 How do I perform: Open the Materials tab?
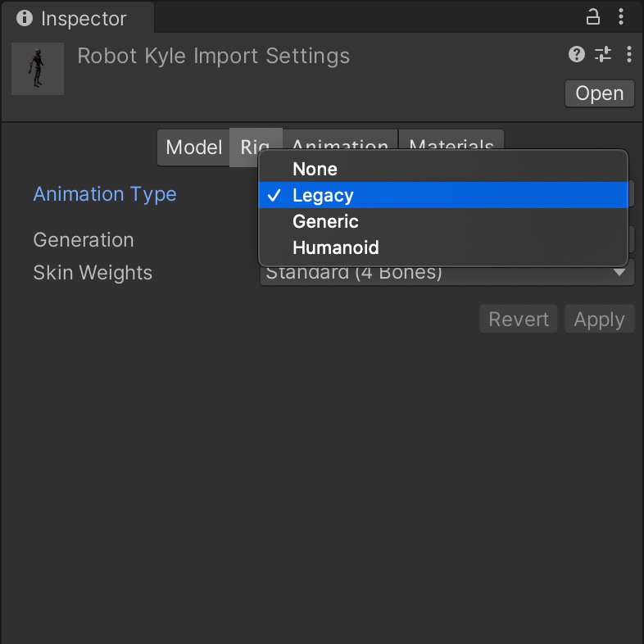coord(451,141)
